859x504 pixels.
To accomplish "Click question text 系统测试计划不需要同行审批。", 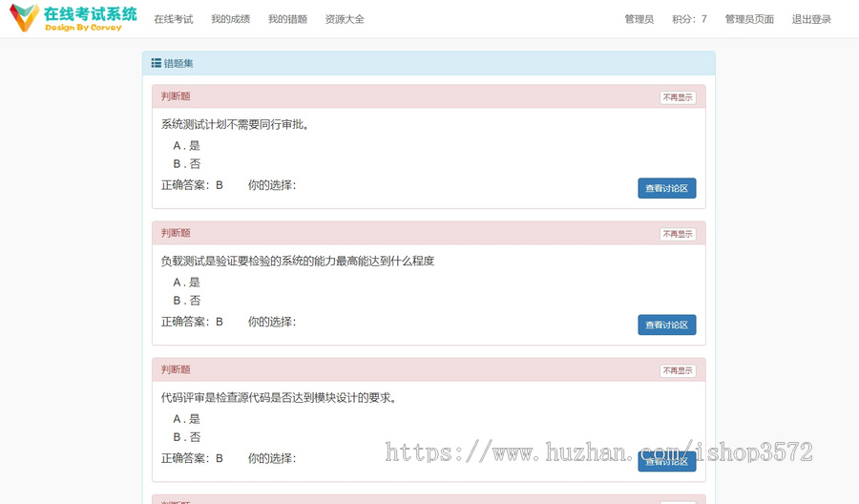I will (x=235, y=124).
